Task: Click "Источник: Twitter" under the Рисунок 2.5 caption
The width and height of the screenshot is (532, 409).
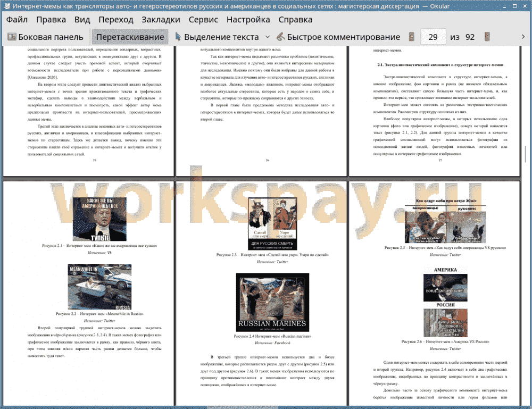Action: coord(445,254)
